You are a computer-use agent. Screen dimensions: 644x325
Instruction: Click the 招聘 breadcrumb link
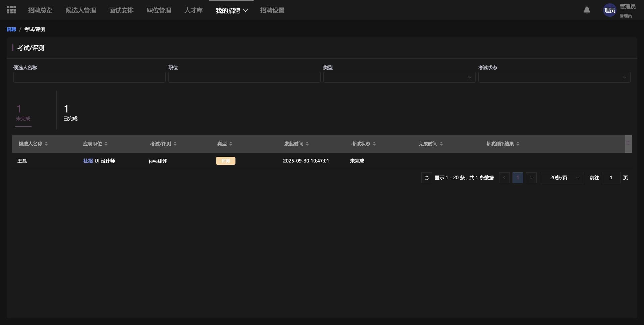coord(11,29)
